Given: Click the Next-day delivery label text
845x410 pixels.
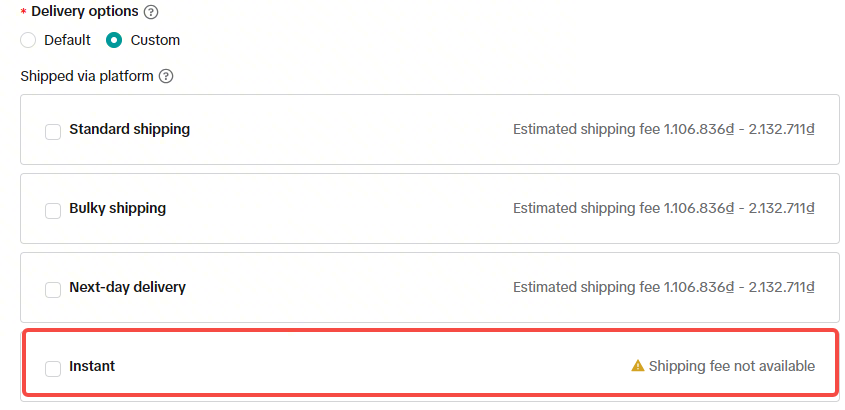Looking at the screenshot, I should click(x=127, y=287).
